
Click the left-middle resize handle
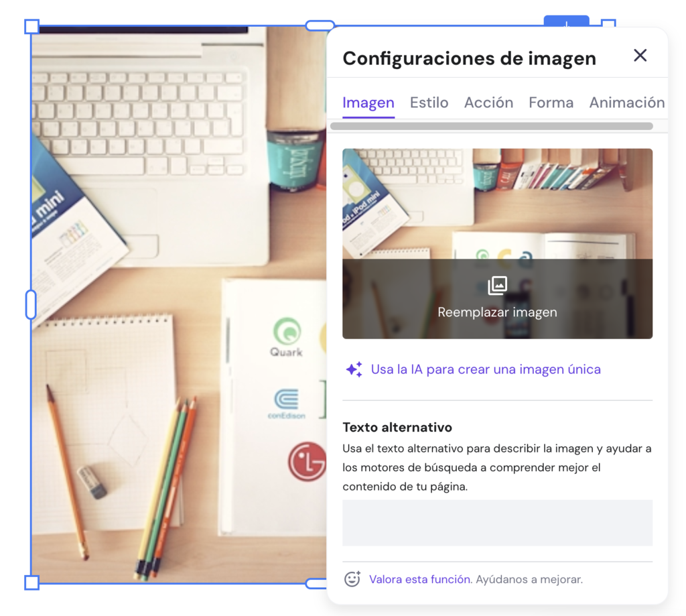coord(30,304)
